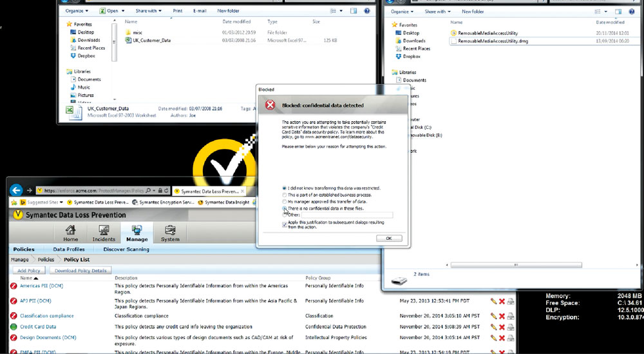
Task: Edit the Credit Card Data policy pencil icon
Action: click(493, 328)
